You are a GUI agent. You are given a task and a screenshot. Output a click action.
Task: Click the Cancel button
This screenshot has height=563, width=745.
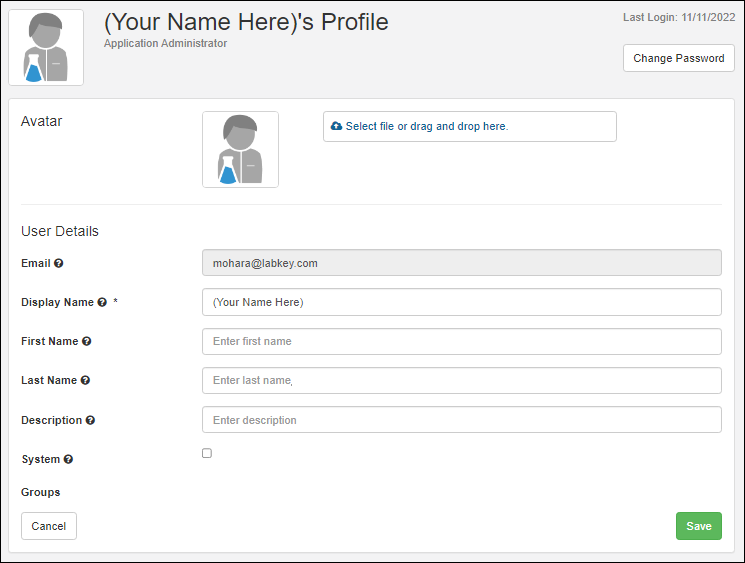[49, 526]
